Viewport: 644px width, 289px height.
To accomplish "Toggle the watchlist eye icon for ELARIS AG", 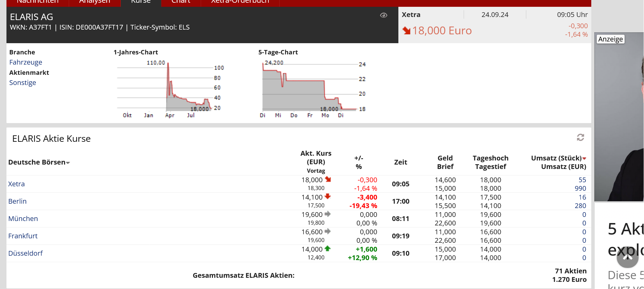I will click(383, 15).
